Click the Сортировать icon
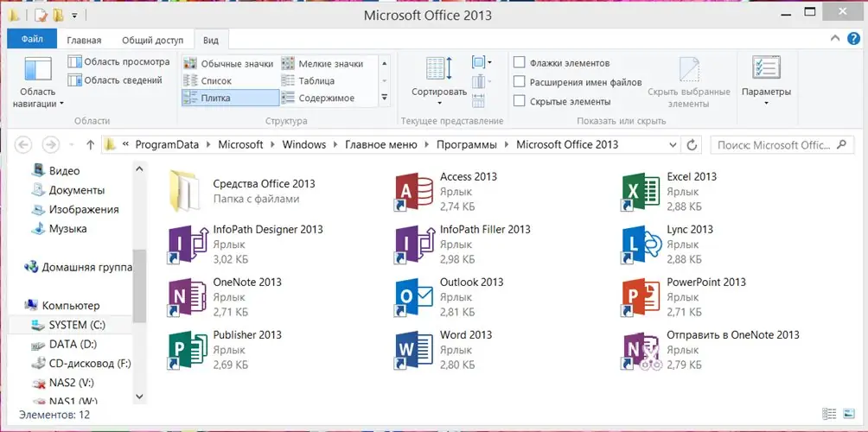The width and height of the screenshot is (868, 432). coord(439,67)
